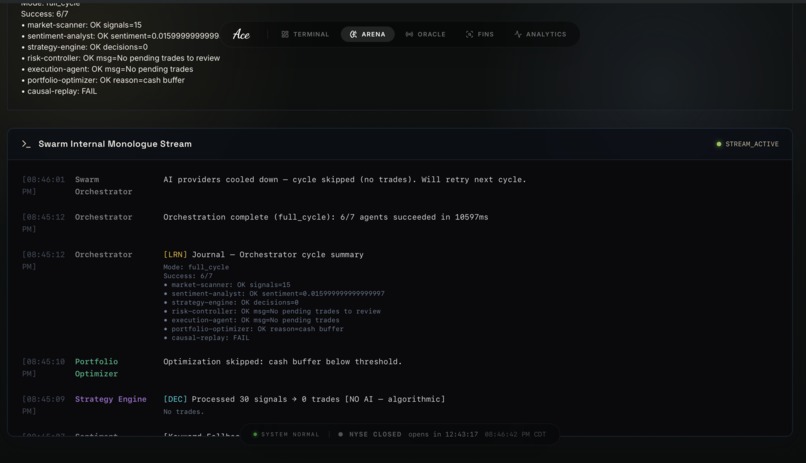Switch to the Oracle tab

point(426,34)
